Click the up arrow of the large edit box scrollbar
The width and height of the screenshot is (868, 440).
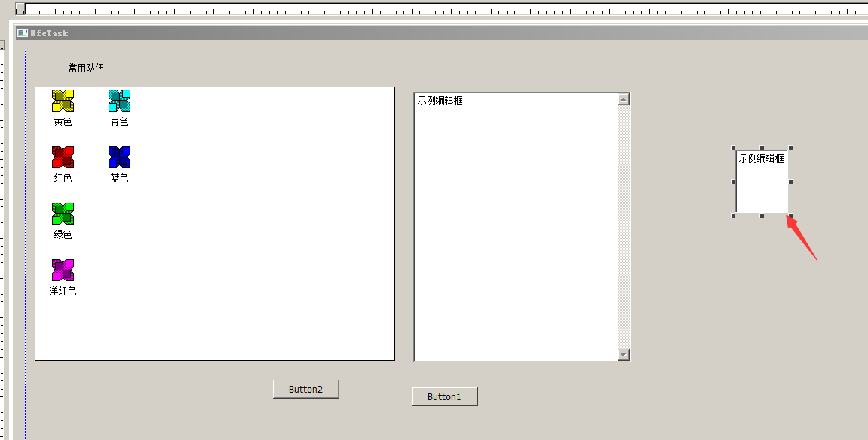tap(624, 99)
